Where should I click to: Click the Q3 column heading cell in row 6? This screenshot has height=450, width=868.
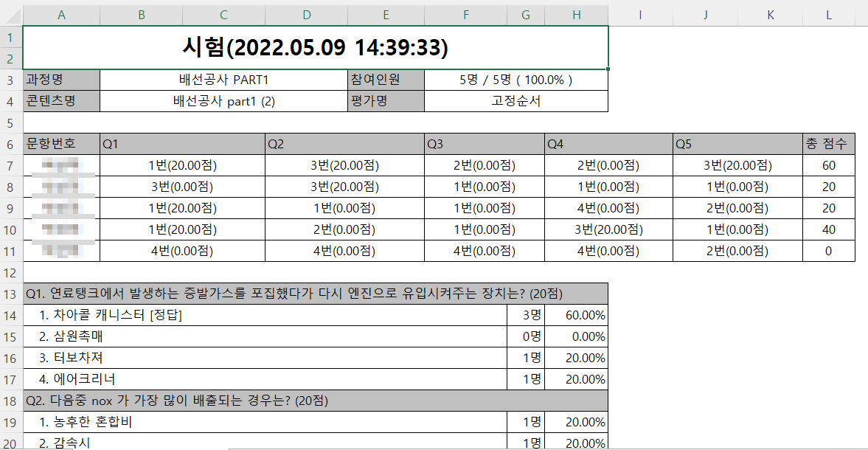[484, 144]
